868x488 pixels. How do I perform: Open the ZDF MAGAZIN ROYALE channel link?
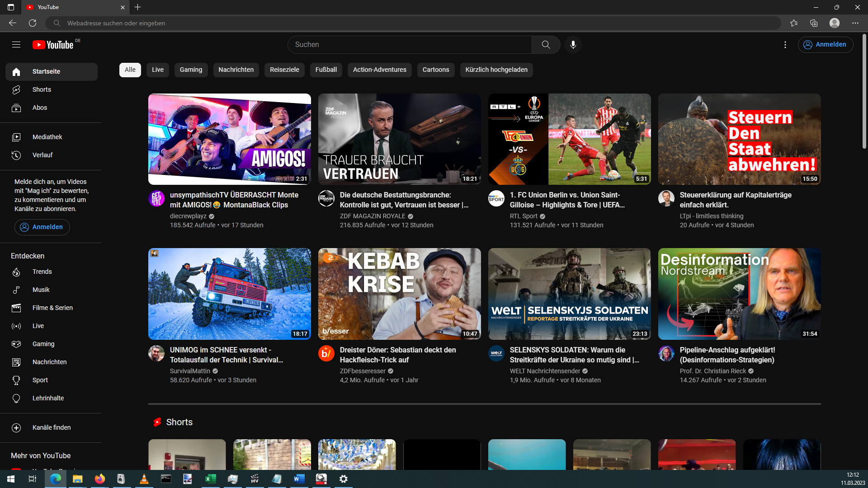pyautogui.click(x=372, y=216)
